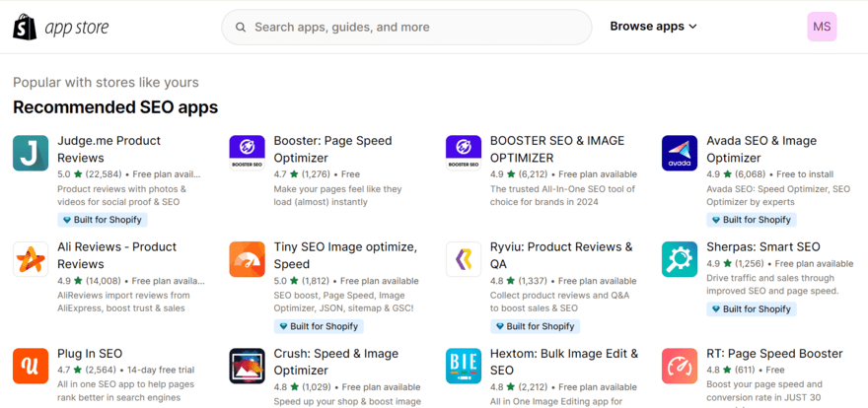The width and height of the screenshot is (868, 408).
Task: Open Ryviu: Product Reviews & QA title
Action: 561,255
